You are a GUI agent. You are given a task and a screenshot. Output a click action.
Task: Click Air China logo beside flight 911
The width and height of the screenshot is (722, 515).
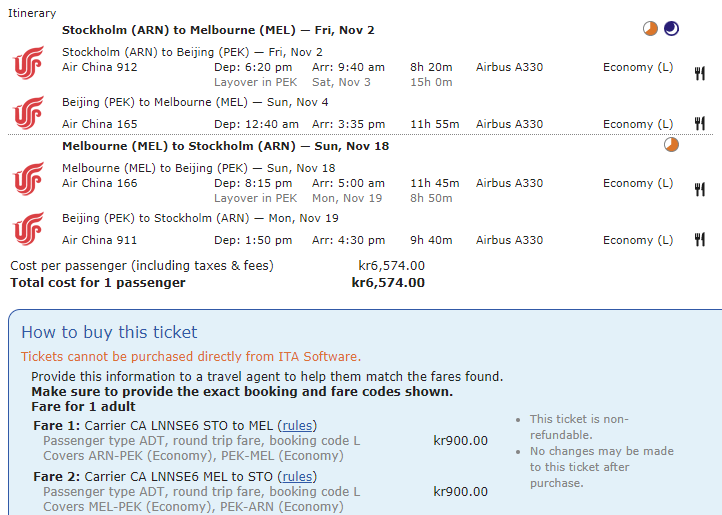point(29,228)
